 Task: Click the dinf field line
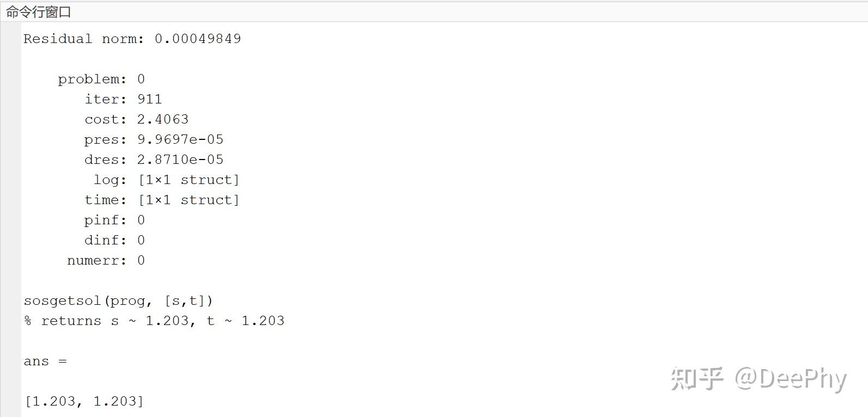114,240
